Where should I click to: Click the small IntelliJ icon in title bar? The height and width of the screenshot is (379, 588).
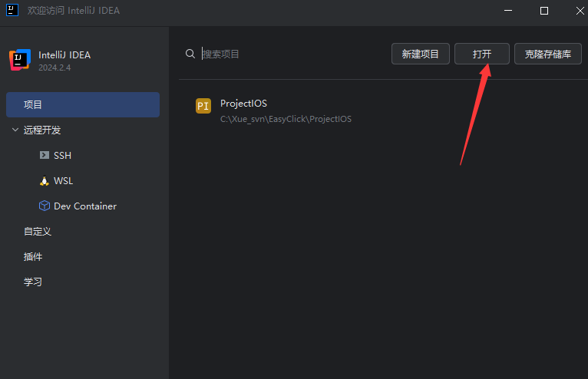coord(12,11)
